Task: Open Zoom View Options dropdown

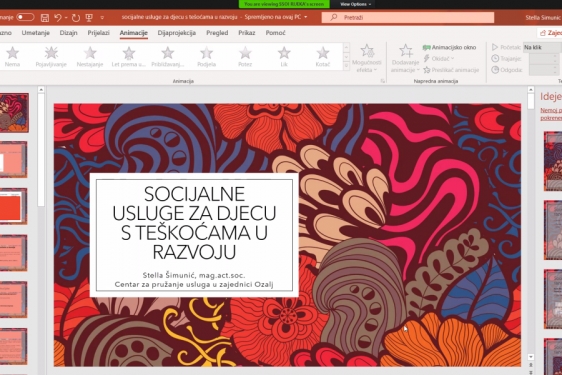Action: [x=355, y=4]
